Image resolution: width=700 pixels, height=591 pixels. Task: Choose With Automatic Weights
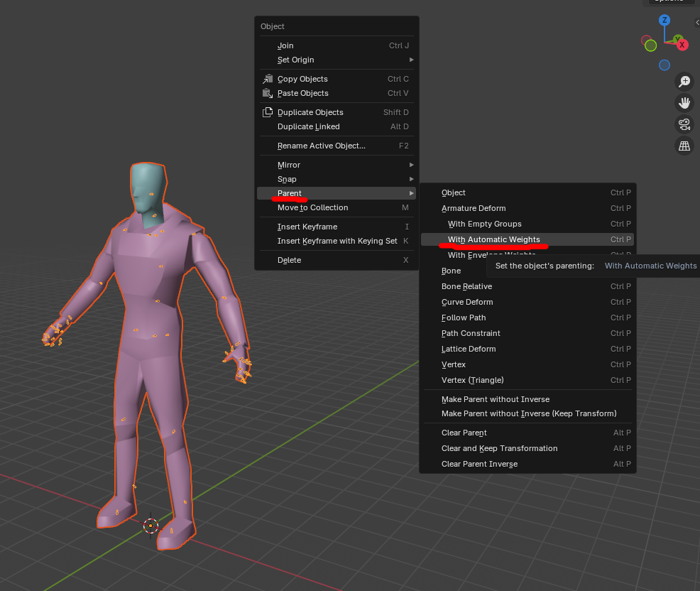pos(527,239)
